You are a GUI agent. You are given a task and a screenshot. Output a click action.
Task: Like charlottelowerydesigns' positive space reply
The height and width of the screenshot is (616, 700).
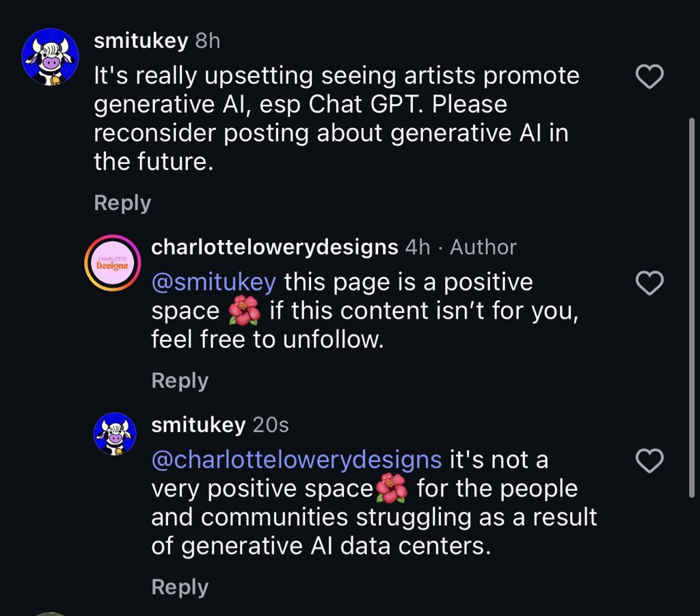point(649,282)
